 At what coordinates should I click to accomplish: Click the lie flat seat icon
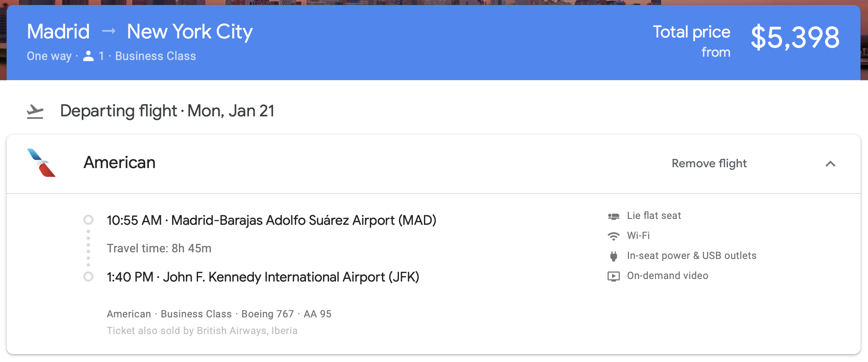click(x=613, y=216)
